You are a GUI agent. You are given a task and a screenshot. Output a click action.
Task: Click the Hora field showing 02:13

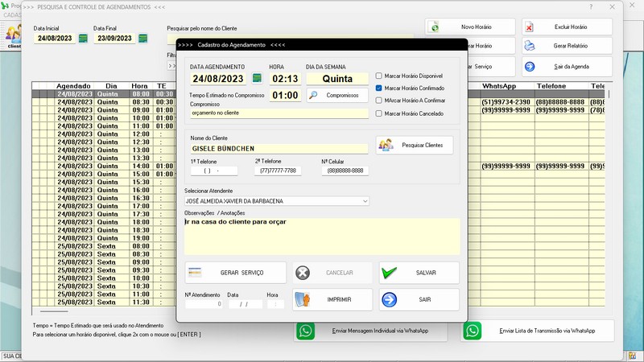tap(285, 78)
